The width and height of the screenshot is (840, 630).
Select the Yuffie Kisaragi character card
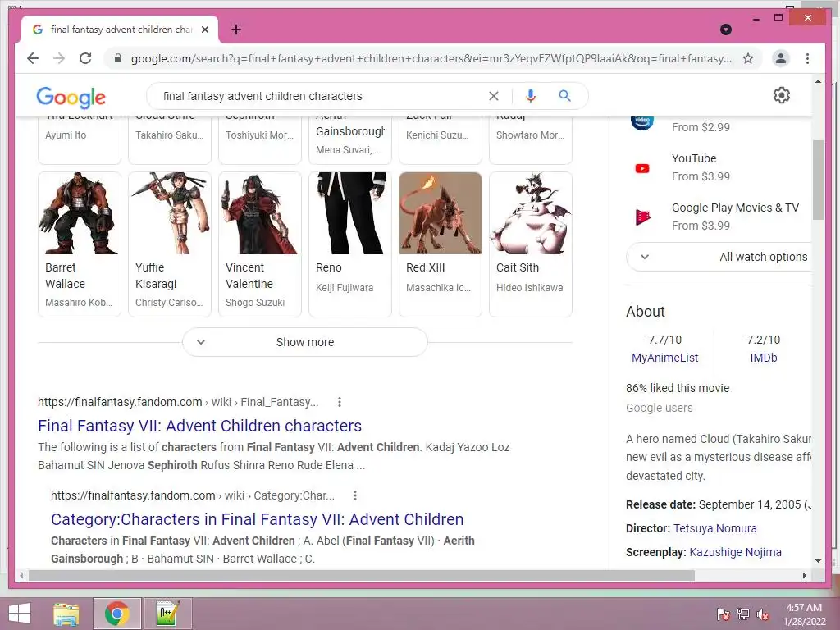coord(169,244)
